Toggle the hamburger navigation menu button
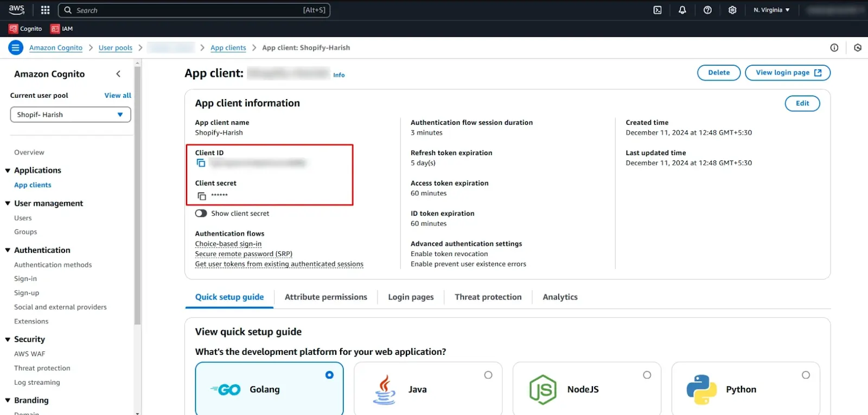Screen dimensions: 868x415 click(x=16, y=48)
